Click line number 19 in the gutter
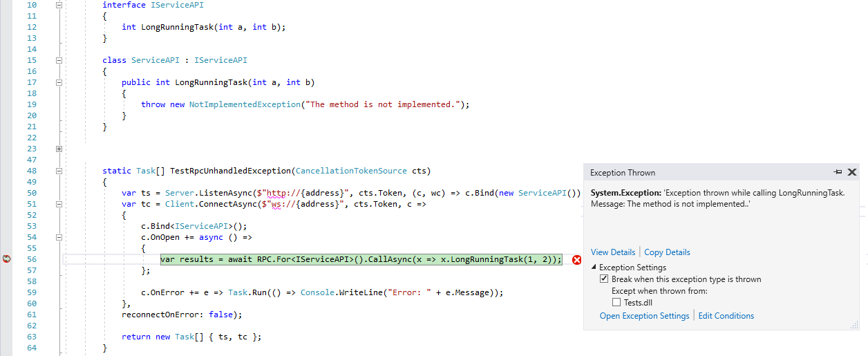868x356 pixels. pos(32,104)
